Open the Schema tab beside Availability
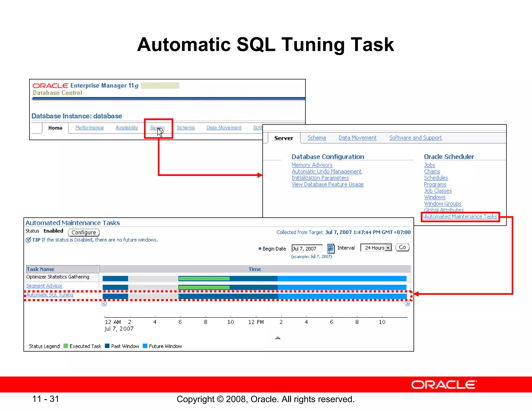This screenshot has width=532, height=411. pos(186,128)
